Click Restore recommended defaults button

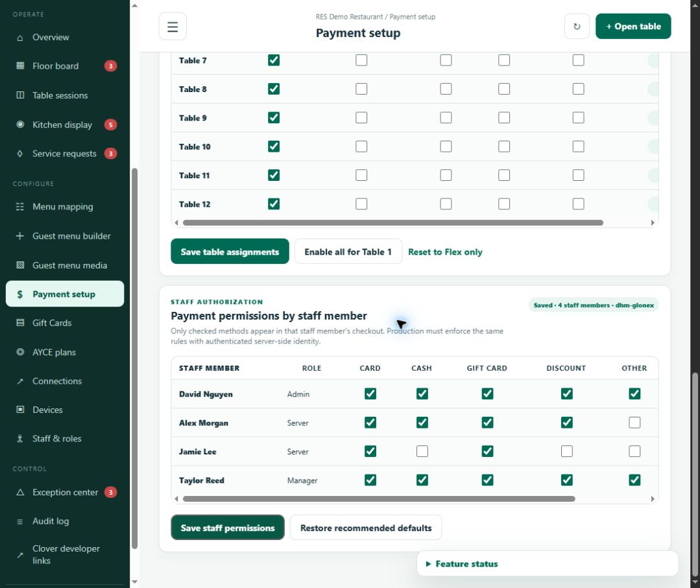[366, 528]
